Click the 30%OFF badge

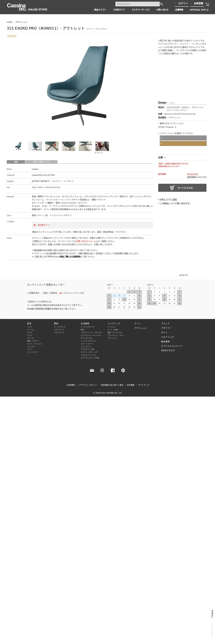pos(12,36)
